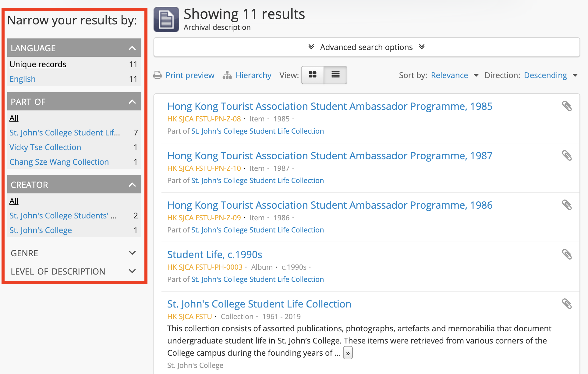
Task: Collapse the LANGUAGE filter section
Action: 134,48
